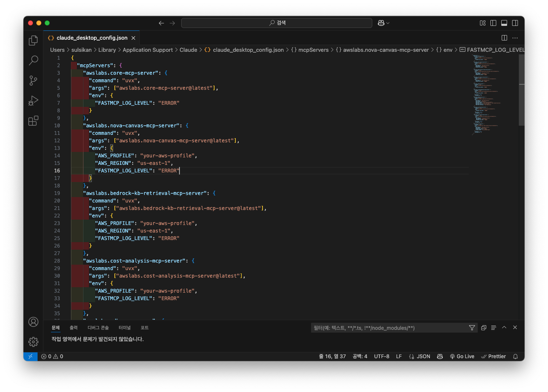The image size is (548, 392).
Task: Open Prettier status bar item
Action: coord(493,357)
